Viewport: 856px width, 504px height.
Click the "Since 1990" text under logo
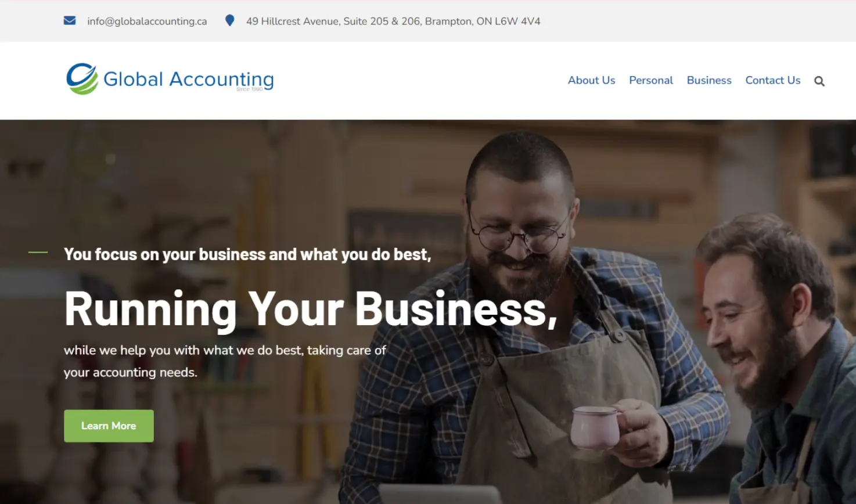[250, 89]
